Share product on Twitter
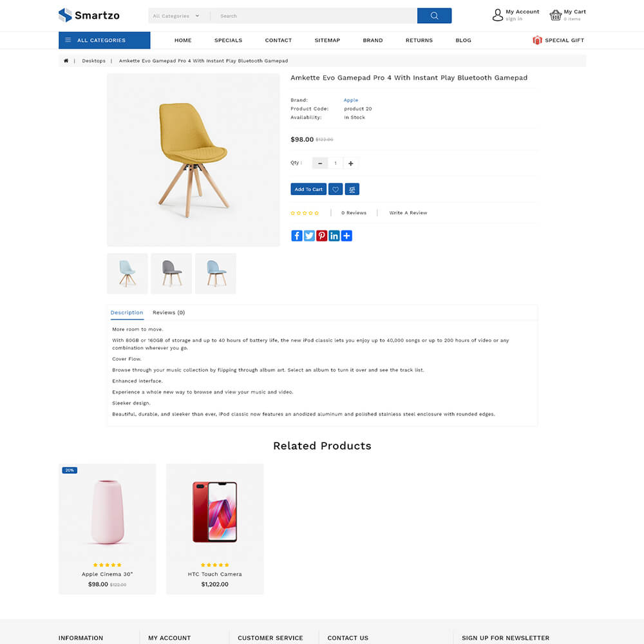Screen dimensions: 644x644 click(309, 236)
